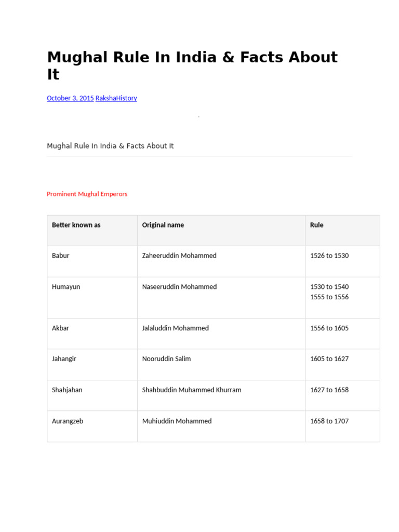Screen dimensions: 399x532
Task: Click the Rule column header
Action: pyautogui.click(x=343, y=230)
